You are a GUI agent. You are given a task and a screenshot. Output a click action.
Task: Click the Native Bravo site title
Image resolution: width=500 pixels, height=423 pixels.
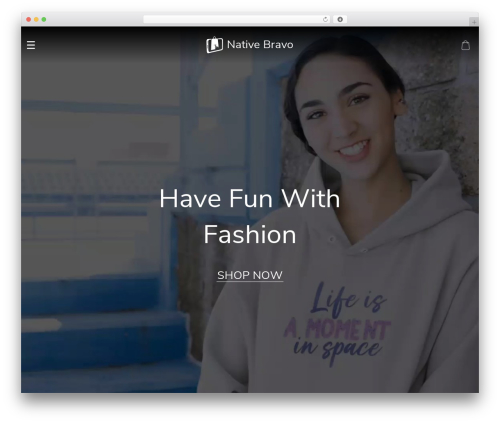260,45
